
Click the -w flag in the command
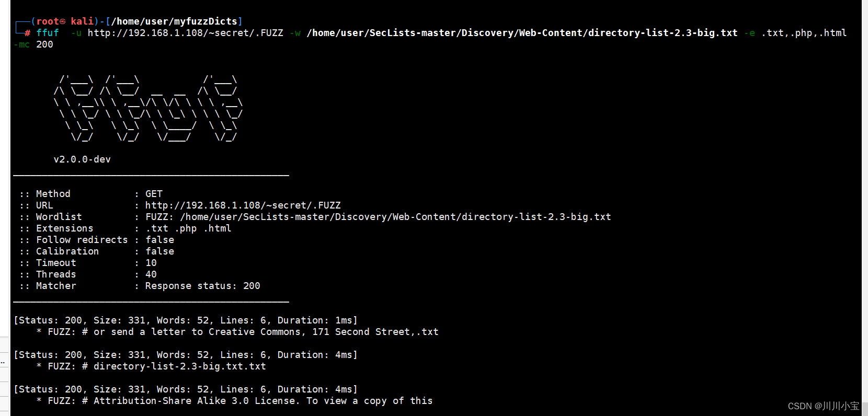(295, 33)
